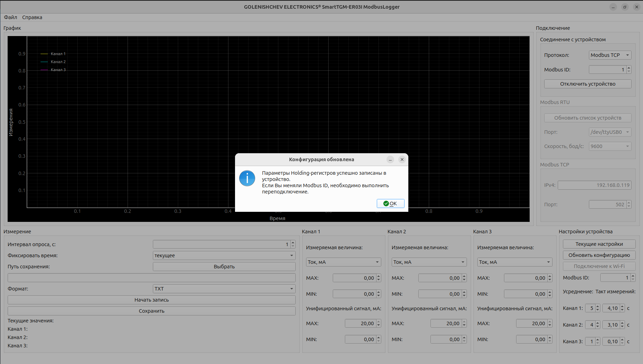Image resolution: width=643 pixels, height=364 pixels.
Task: Open Канал 1 Измеряемая величина dropdown
Action: [x=343, y=262]
